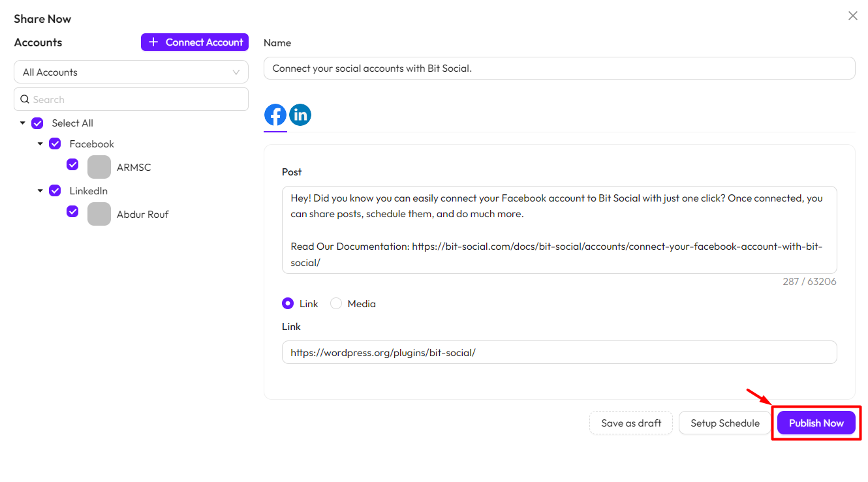Open Setup Schedule
The height and width of the screenshot is (482, 868).
[x=725, y=423]
